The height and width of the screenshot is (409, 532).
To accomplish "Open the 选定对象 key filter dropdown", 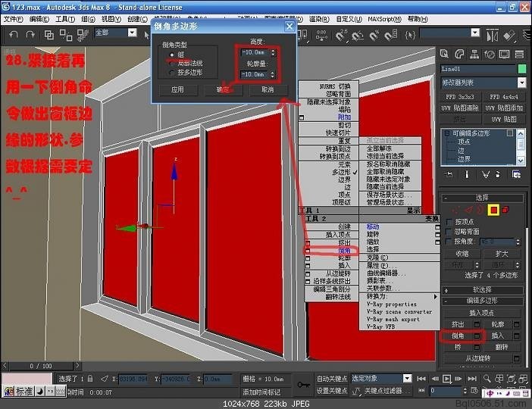I will coord(407,378).
